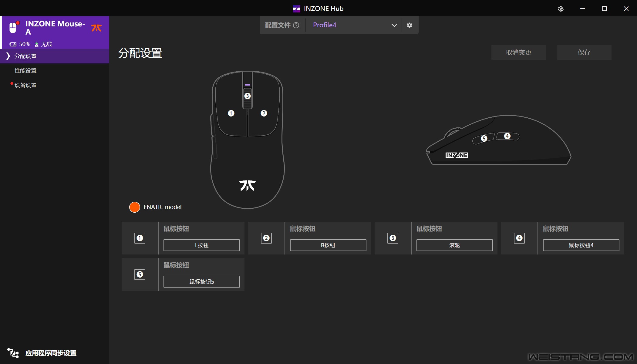Image resolution: width=637 pixels, height=364 pixels.
Task: Open 应用程序同步设置 at sidebar bottom
Action: click(51, 353)
